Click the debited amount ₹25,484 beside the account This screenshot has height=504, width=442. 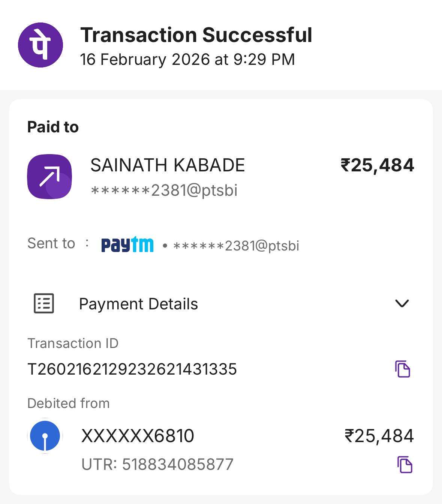(x=379, y=436)
